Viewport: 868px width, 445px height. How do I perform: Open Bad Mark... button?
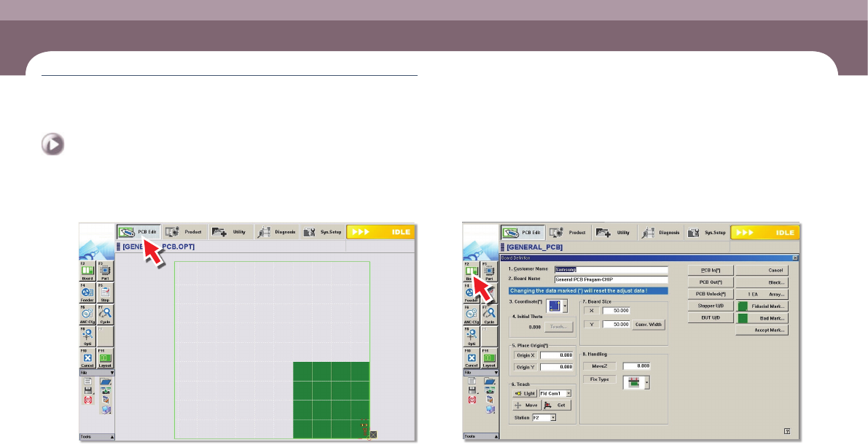[x=762, y=318]
